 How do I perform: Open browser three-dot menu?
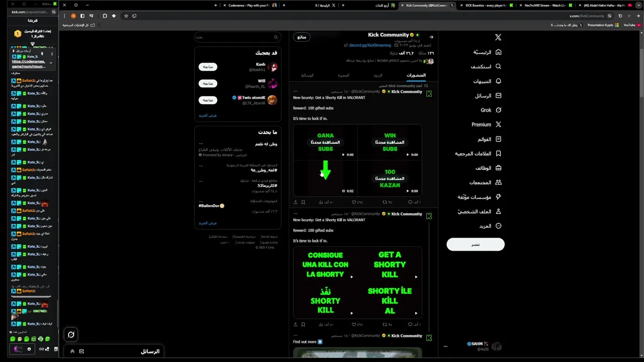click(x=64, y=16)
